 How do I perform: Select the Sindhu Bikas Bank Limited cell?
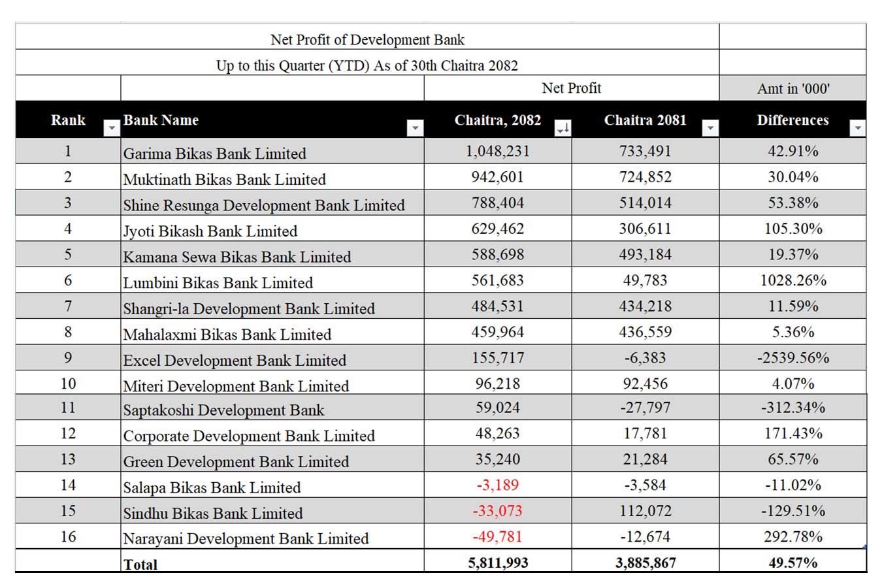click(212, 514)
